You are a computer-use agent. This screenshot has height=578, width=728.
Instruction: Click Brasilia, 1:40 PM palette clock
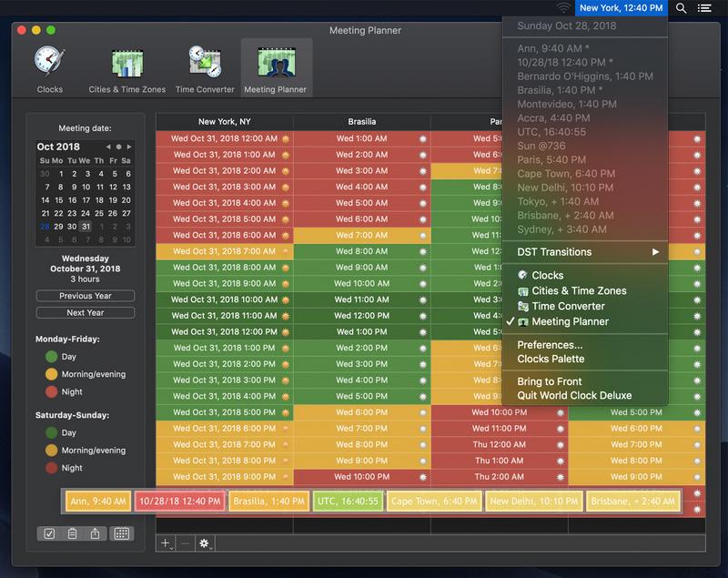(x=268, y=502)
